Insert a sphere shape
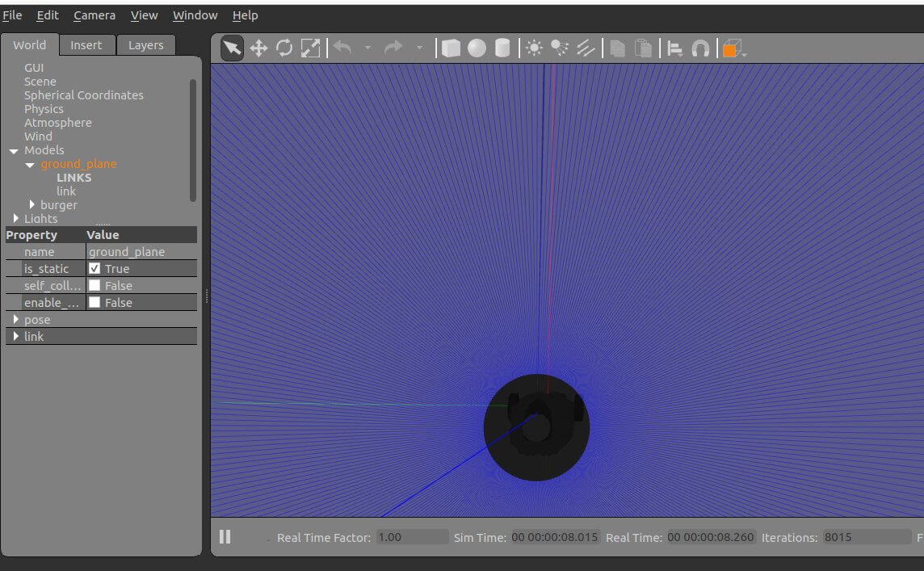Screen dimensions: 924x571 click(x=477, y=48)
